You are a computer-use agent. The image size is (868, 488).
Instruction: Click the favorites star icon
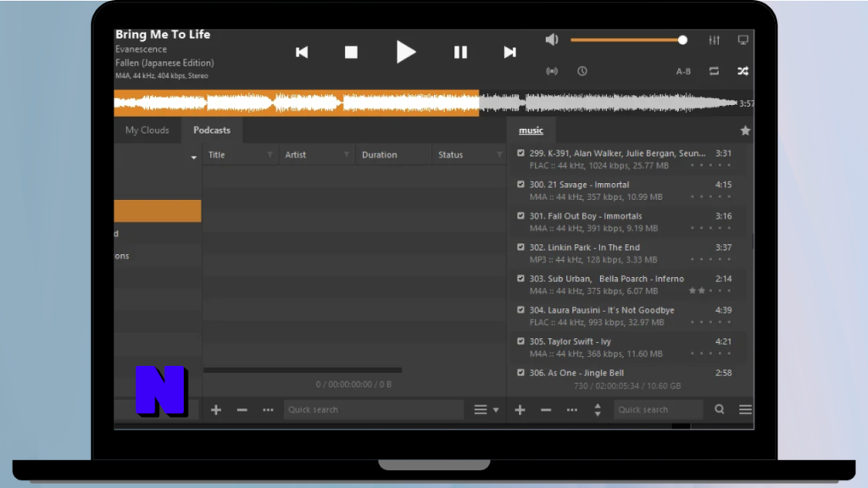tap(745, 130)
